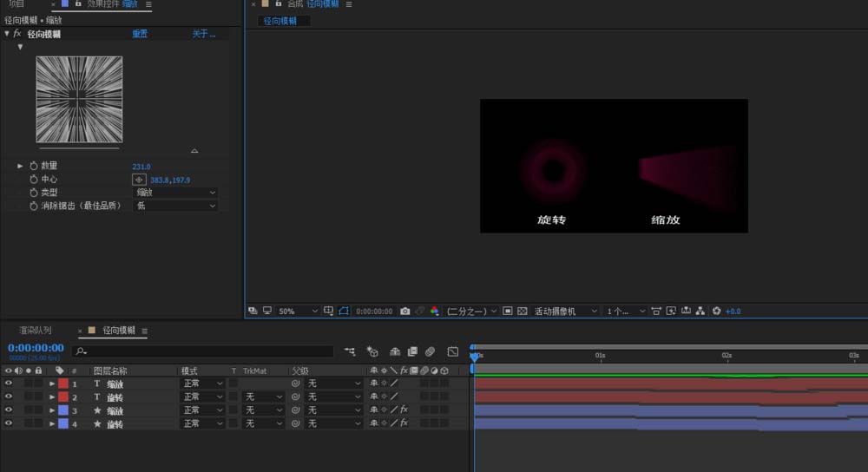Click the parent pick whip for layer 1
Viewport: 868px width, 472px height.
296,383
